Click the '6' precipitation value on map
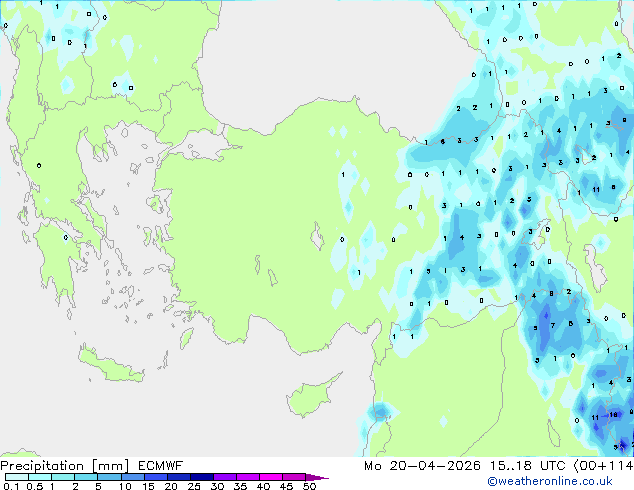Image resolution: width=634 pixels, height=490 pixels. tap(443, 142)
